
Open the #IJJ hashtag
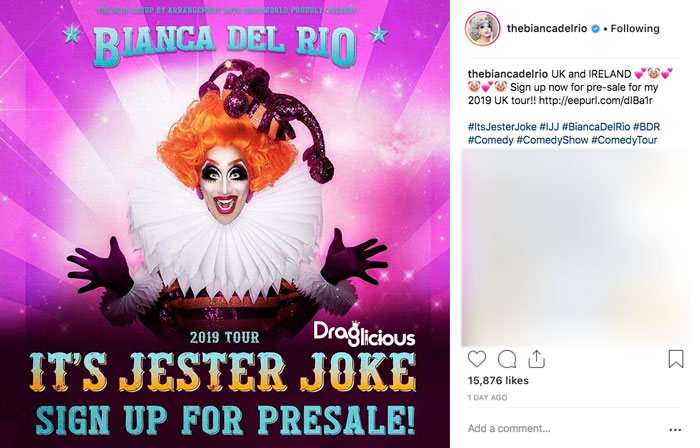(x=549, y=127)
